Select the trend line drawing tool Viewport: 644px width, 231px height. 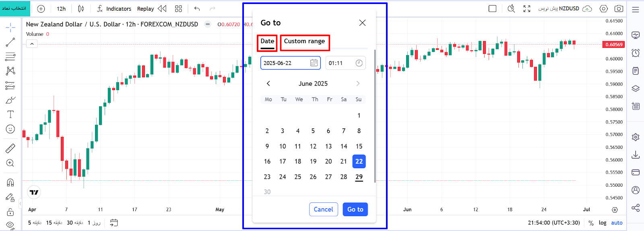10,42
